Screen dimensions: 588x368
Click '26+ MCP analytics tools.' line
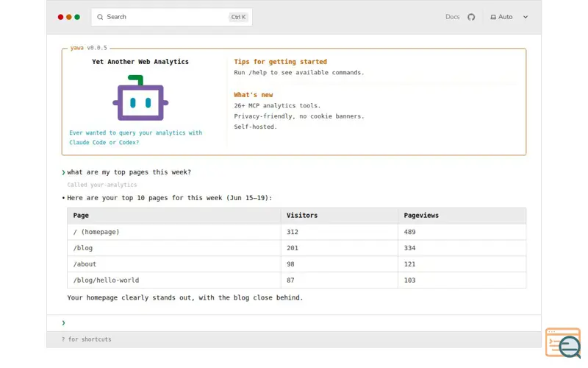coord(277,105)
